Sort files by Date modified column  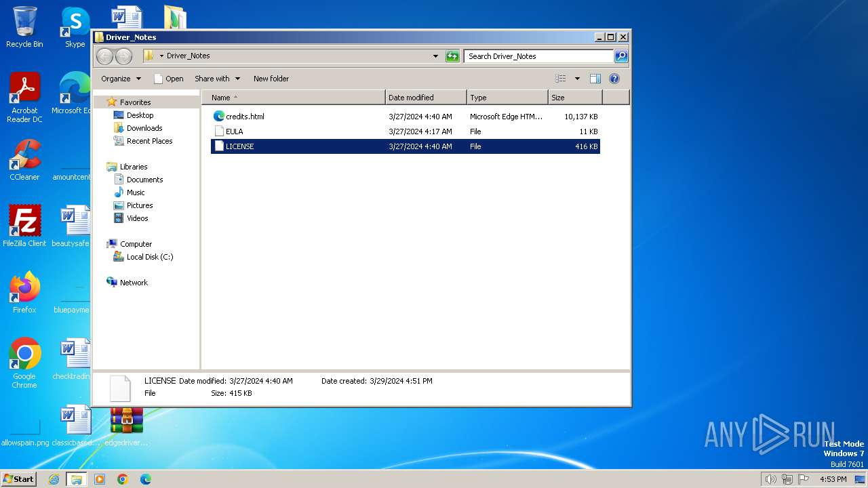pyautogui.click(x=426, y=98)
